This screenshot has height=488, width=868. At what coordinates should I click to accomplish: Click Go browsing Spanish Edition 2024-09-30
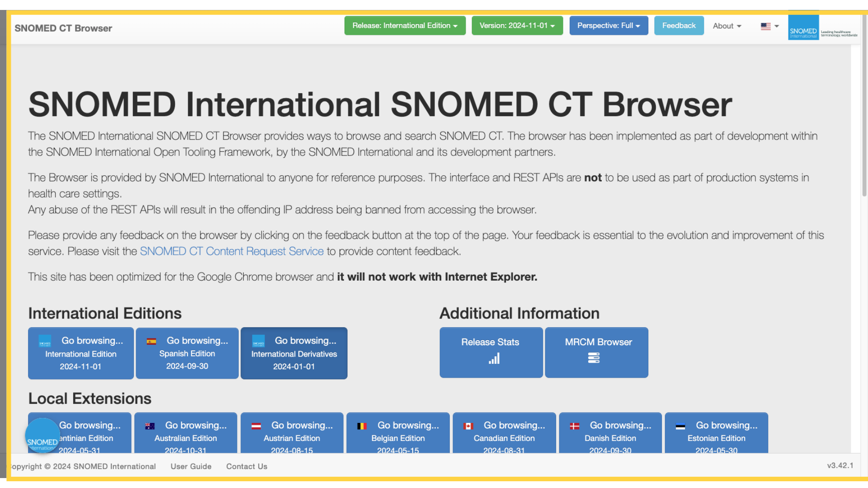[187, 353]
